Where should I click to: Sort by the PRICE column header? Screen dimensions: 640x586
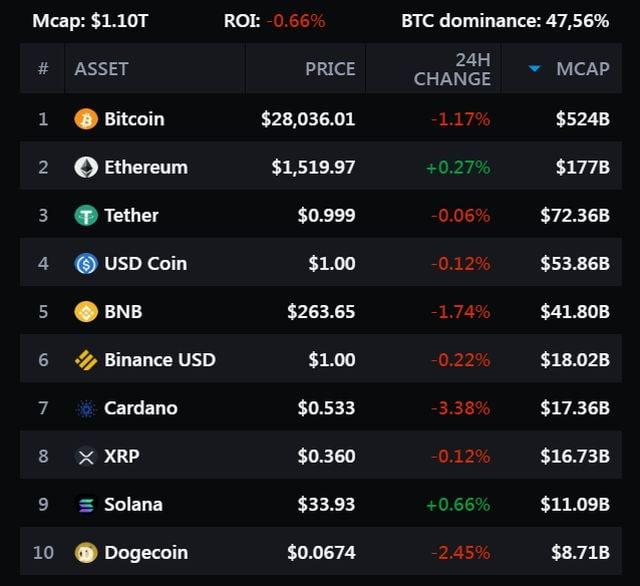330,69
